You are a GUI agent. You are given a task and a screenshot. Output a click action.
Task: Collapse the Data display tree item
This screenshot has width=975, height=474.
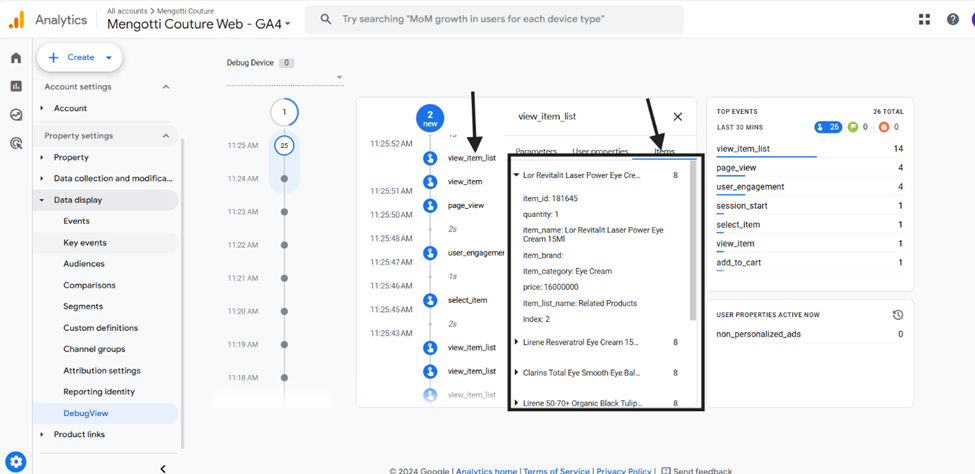point(42,200)
